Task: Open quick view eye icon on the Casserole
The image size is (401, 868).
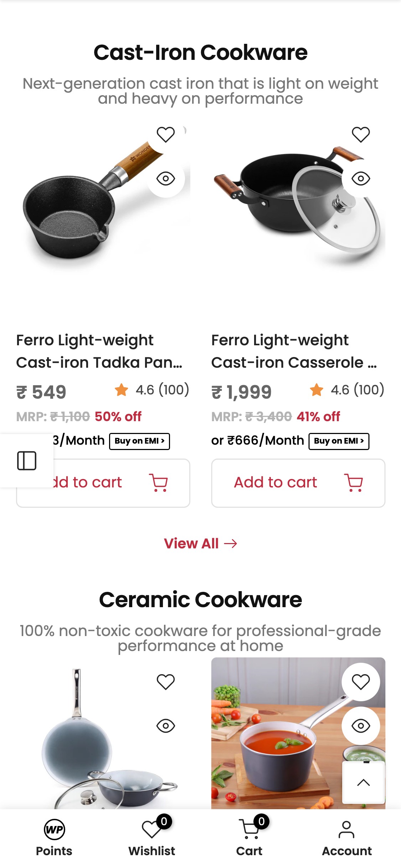Action: 361,179
